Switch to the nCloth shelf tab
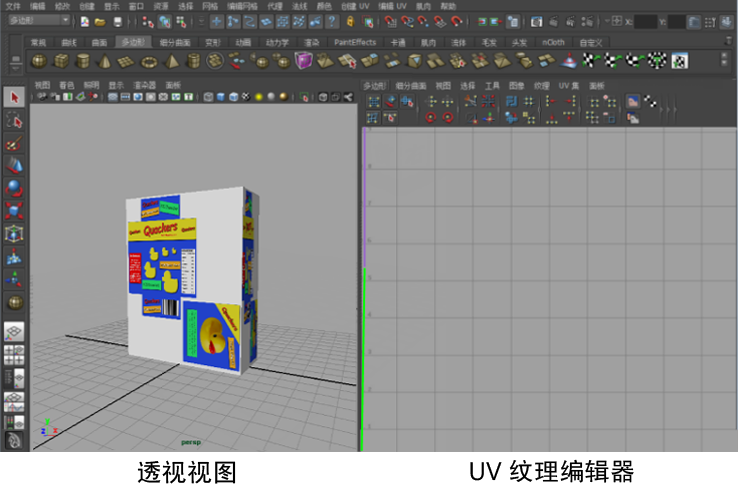The height and width of the screenshot is (492, 738). click(552, 42)
